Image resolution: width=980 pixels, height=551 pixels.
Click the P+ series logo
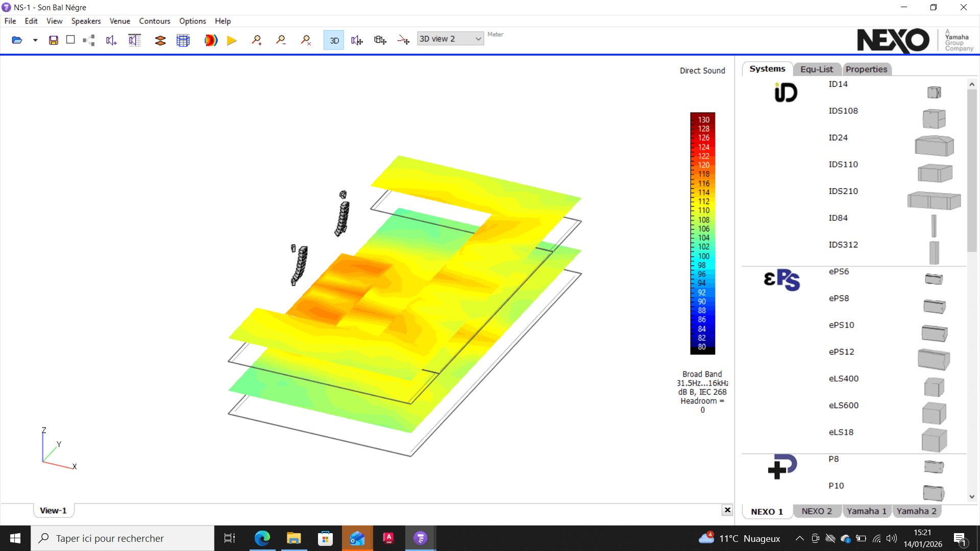782,466
